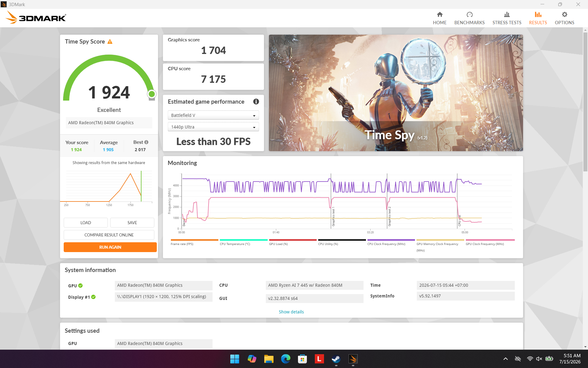Viewport: 588px width, 368px height.
Task: Show hidden system tray icons
Action: point(506,359)
